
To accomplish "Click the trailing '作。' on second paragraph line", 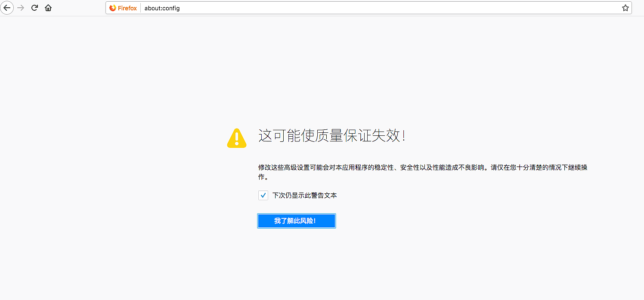I will click(263, 177).
